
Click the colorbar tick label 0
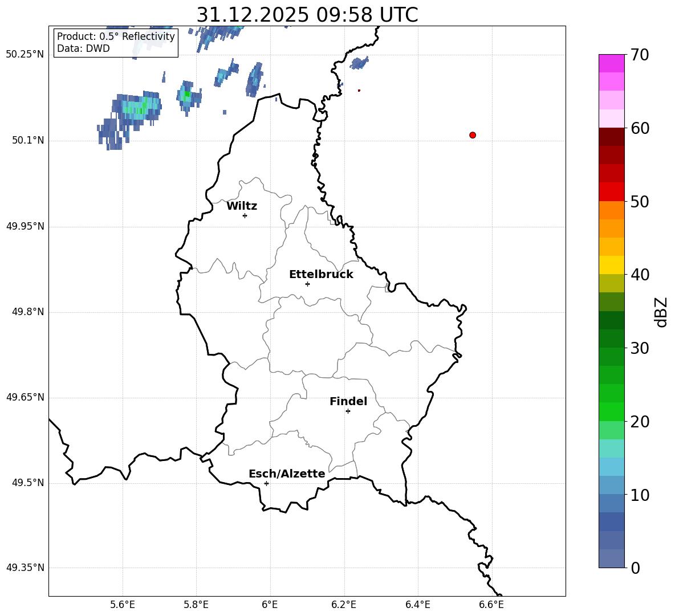coord(636,568)
